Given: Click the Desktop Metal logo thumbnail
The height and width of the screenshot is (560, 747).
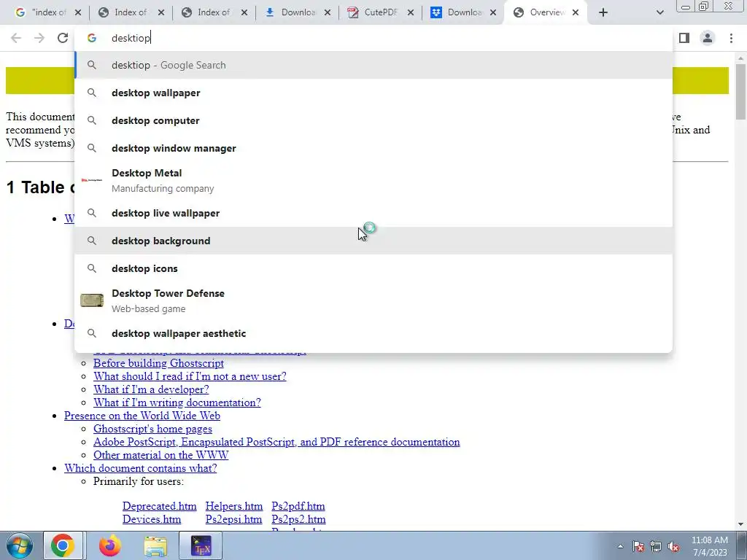Looking at the screenshot, I should (92, 180).
